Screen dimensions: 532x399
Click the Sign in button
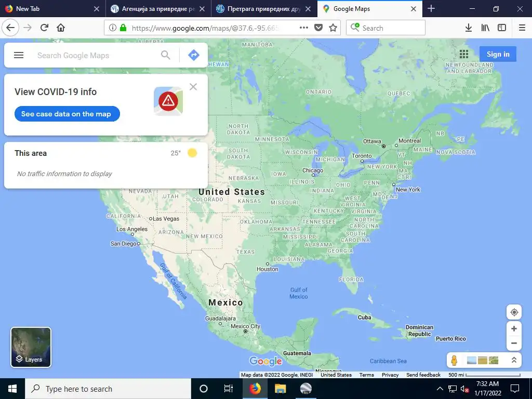tap(498, 54)
